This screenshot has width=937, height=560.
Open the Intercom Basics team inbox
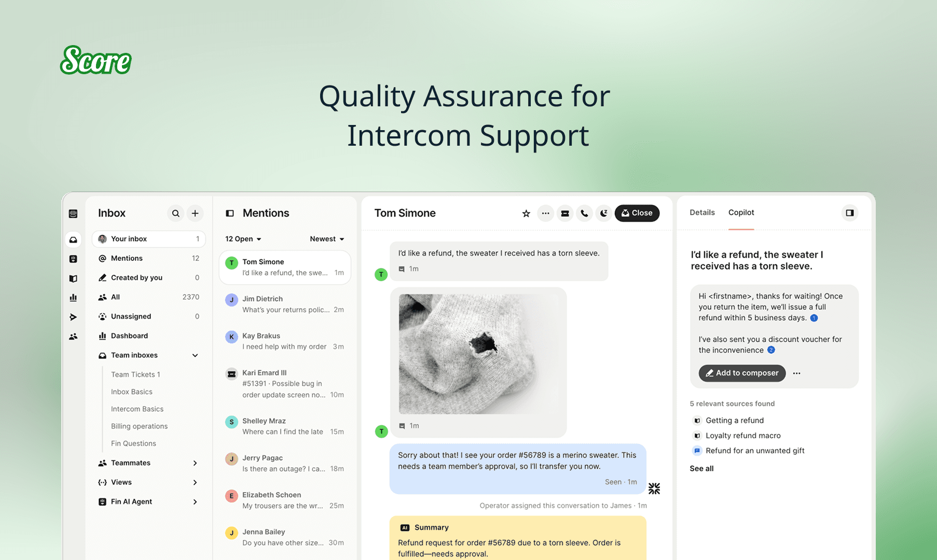click(x=137, y=409)
